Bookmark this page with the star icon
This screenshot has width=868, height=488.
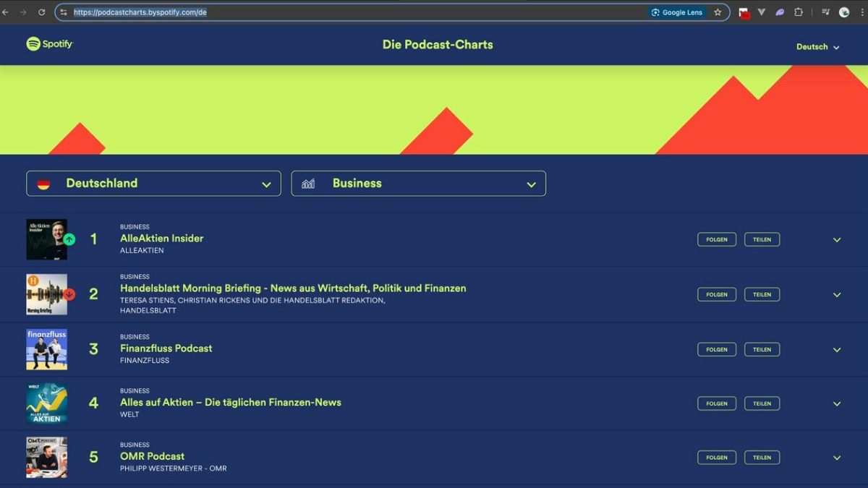point(718,12)
